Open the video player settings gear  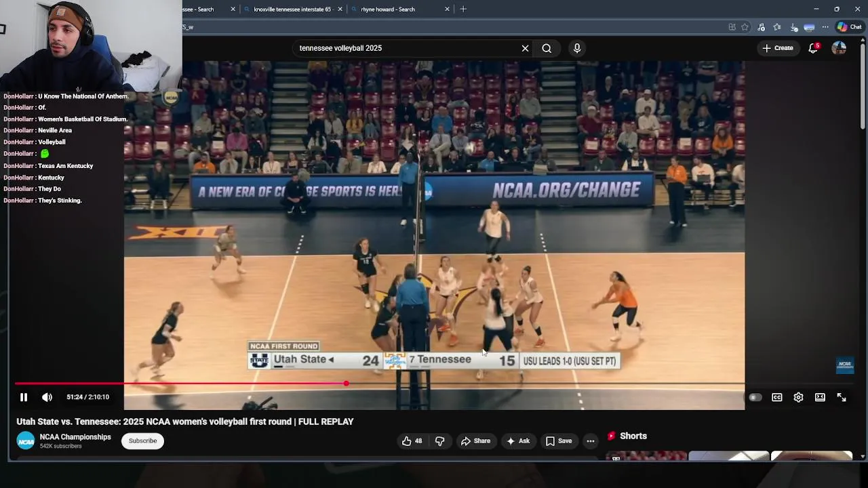[798, 398]
